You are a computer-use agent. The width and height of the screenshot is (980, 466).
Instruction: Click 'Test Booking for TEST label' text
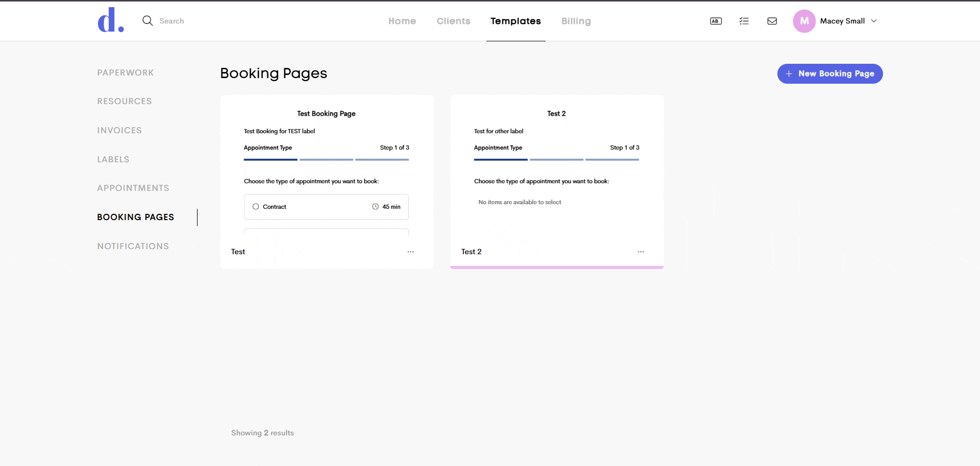(279, 131)
